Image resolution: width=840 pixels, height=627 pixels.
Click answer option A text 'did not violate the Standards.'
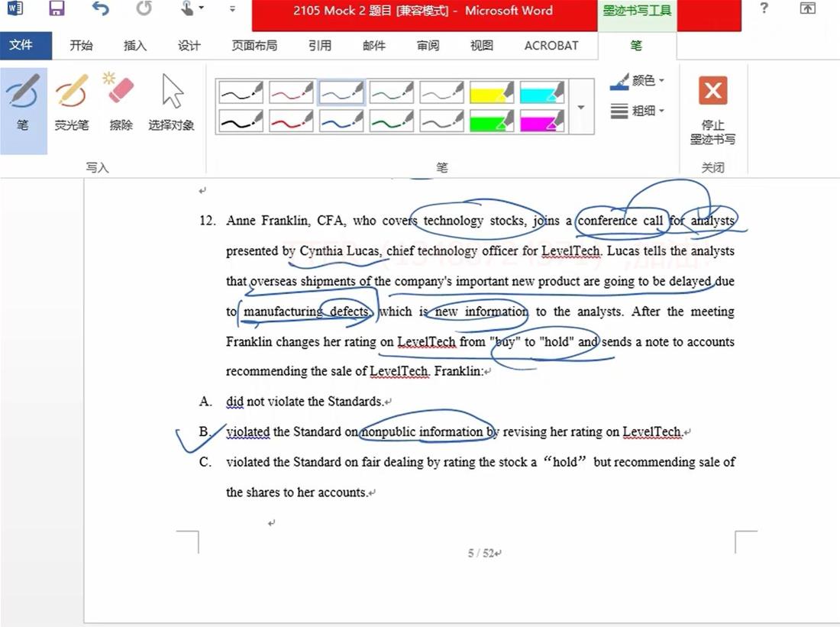[304, 402]
